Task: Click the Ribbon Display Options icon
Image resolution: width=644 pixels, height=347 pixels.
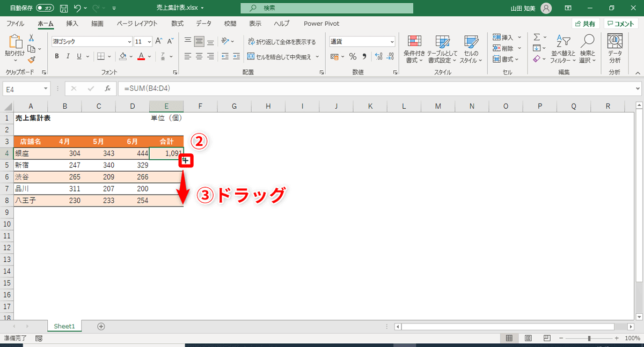Action: (569, 8)
